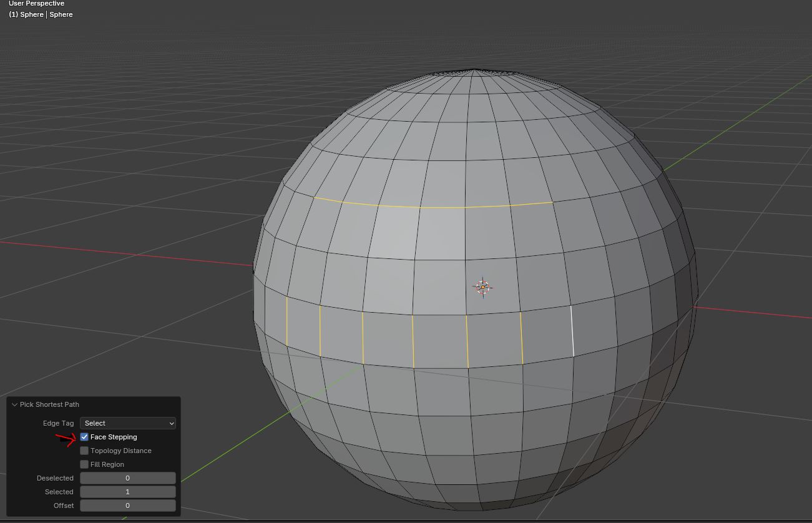Open the Edge Tag dropdown

(128, 423)
